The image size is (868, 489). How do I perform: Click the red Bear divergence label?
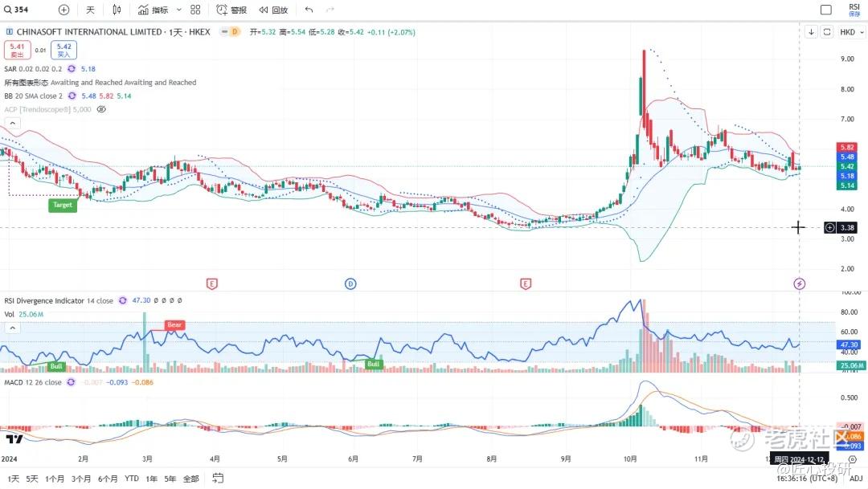[174, 324]
